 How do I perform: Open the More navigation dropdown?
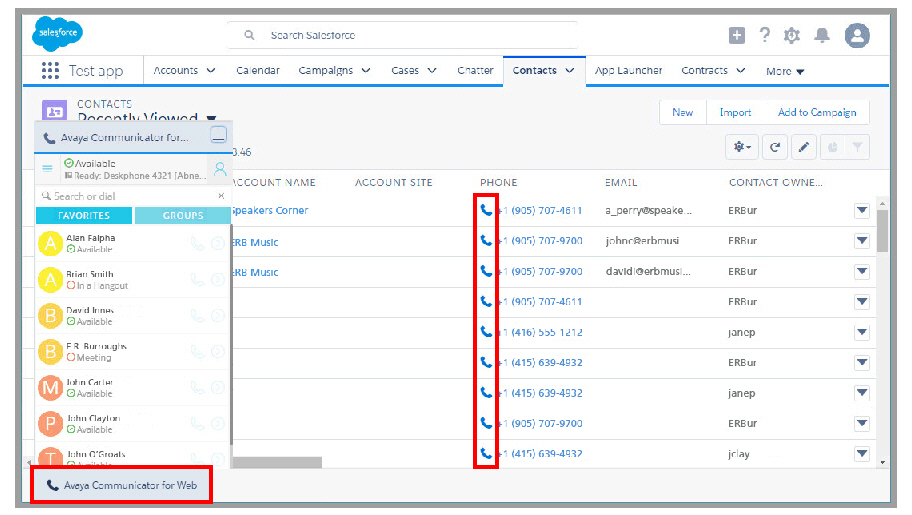click(785, 71)
